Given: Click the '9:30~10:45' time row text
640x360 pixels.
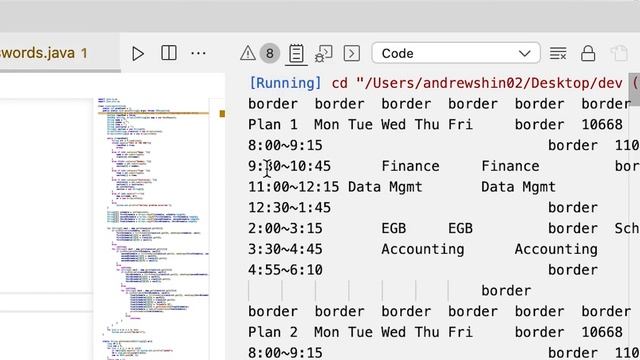Looking at the screenshot, I should (289, 166).
